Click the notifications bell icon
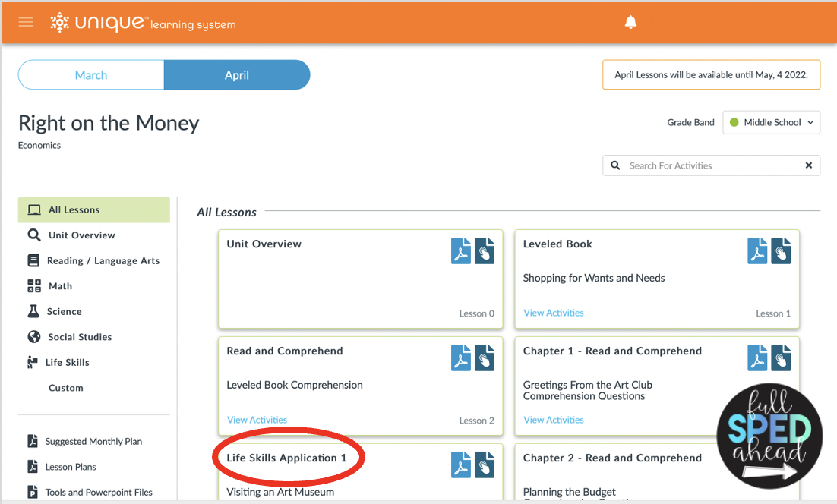This screenshot has height=504, width=837. [x=630, y=23]
